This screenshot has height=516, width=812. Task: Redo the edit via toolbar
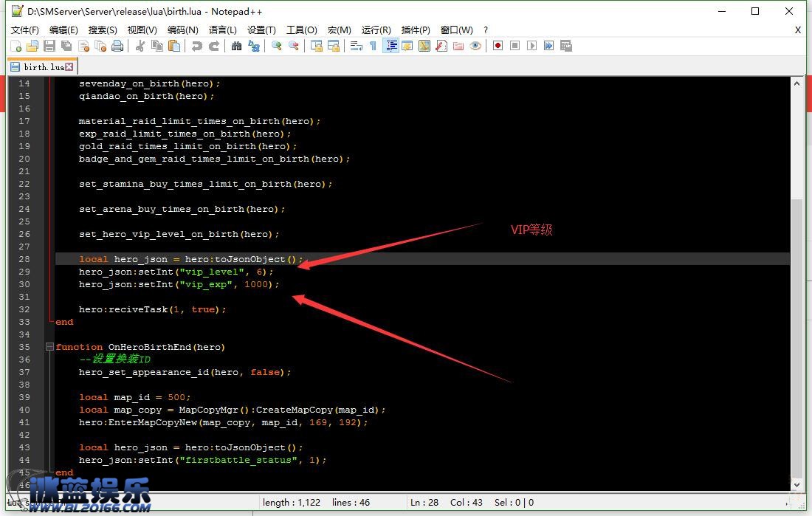coord(214,46)
